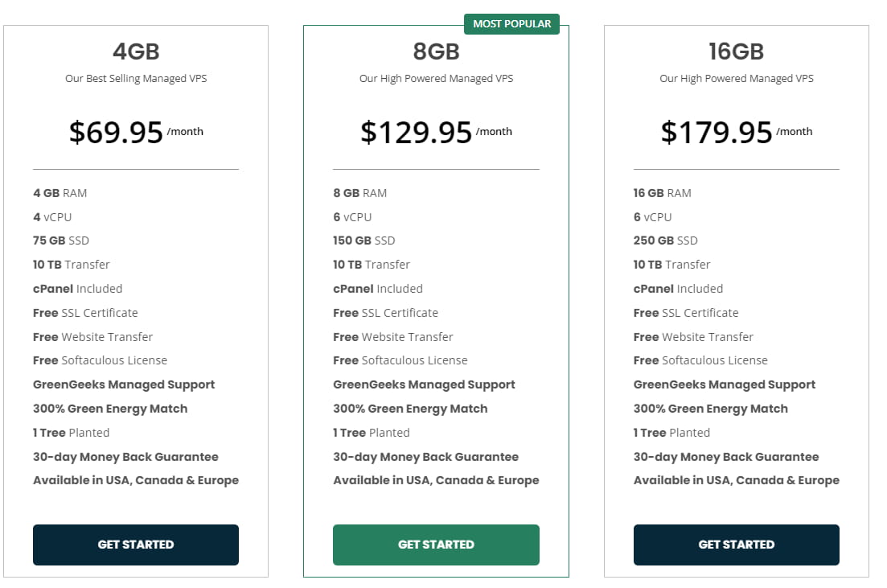The height and width of the screenshot is (588, 887).
Task: Click the Our Best Selling Managed VPS subtitle
Action: click(x=136, y=79)
